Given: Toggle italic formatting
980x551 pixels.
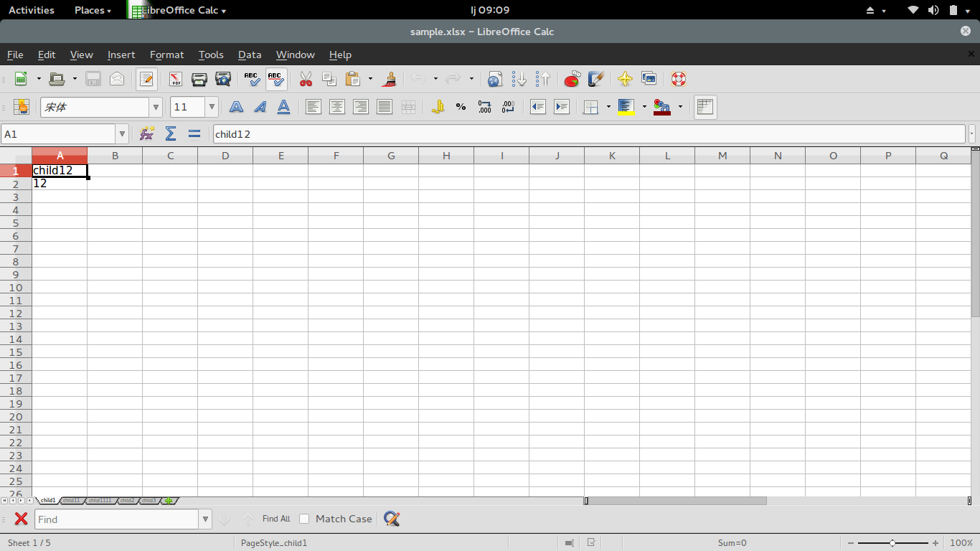Looking at the screenshot, I should tap(260, 106).
